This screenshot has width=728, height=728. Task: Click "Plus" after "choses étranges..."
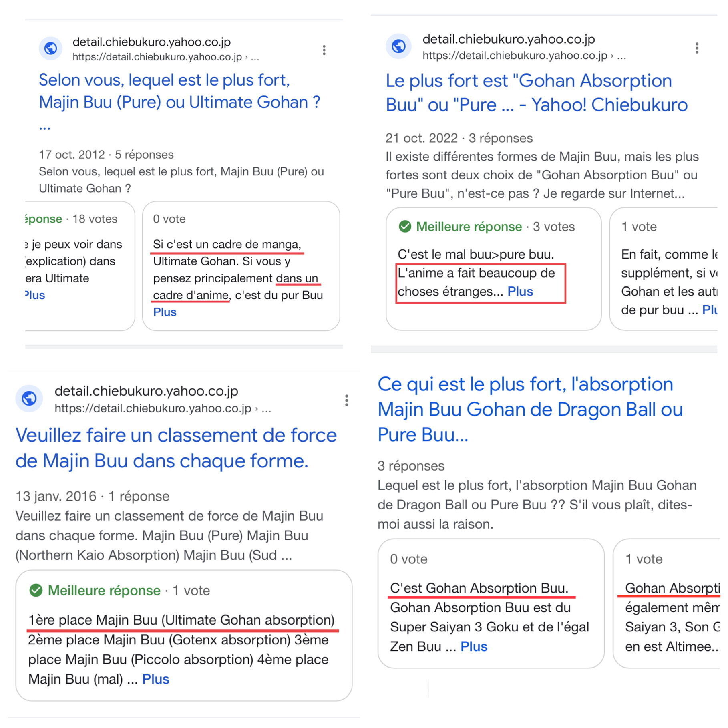520,291
